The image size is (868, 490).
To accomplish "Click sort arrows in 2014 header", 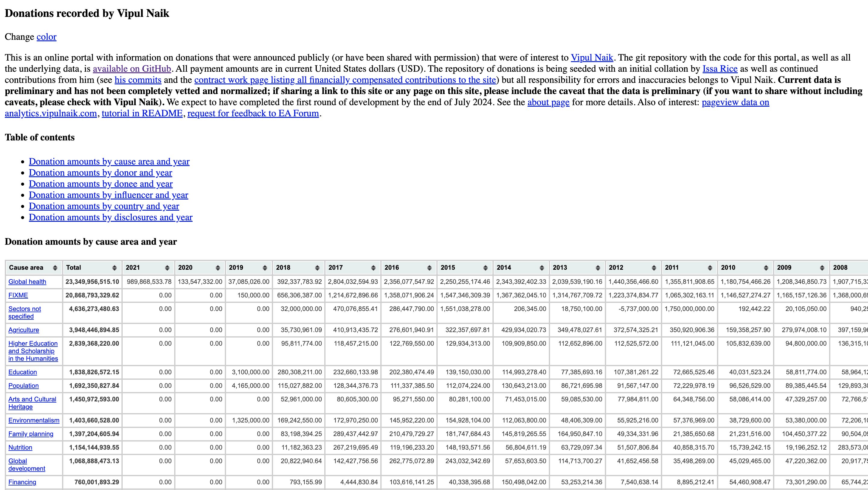I will pyautogui.click(x=542, y=268).
